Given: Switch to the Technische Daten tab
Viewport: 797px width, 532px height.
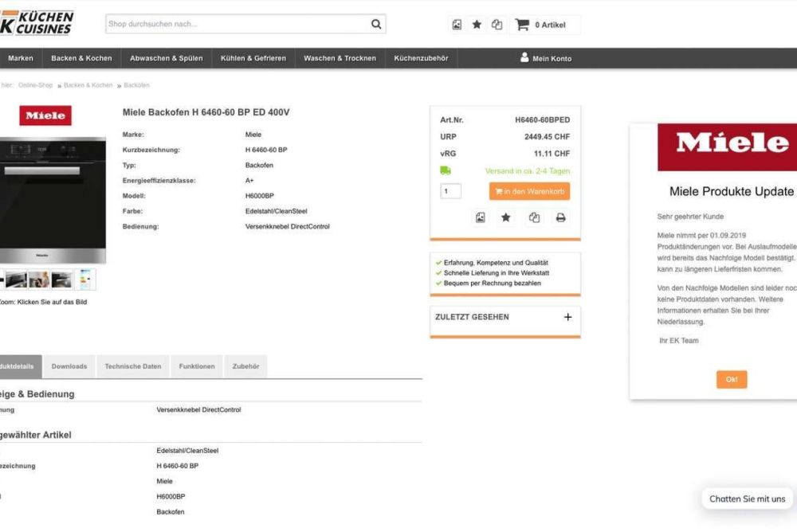Looking at the screenshot, I should click(x=132, y=366).
